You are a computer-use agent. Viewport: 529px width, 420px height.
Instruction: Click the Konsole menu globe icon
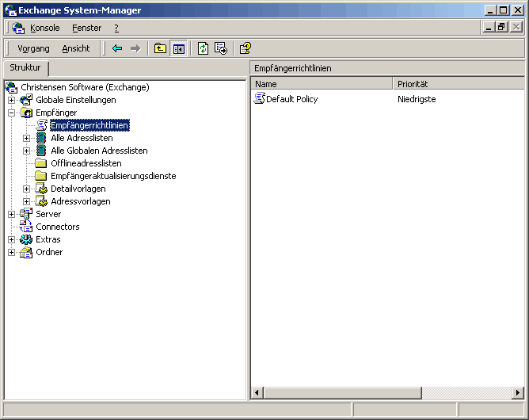click(18, 28)
